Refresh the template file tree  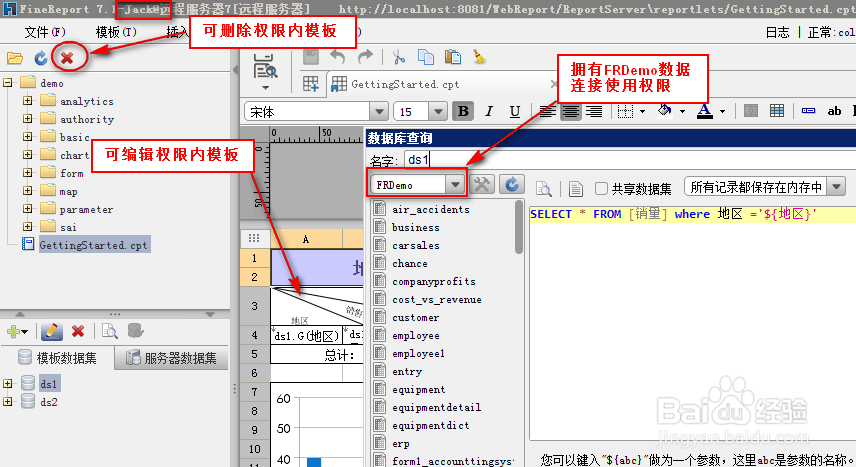pos(41,58)
